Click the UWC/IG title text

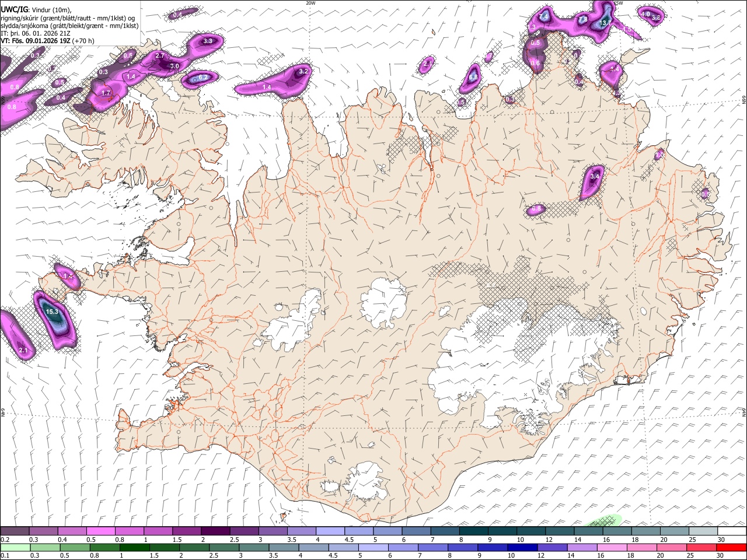(13, 10)
